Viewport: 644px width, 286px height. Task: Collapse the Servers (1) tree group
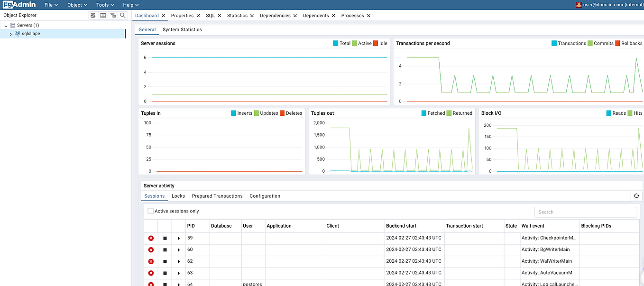click(x=6, y=26)
